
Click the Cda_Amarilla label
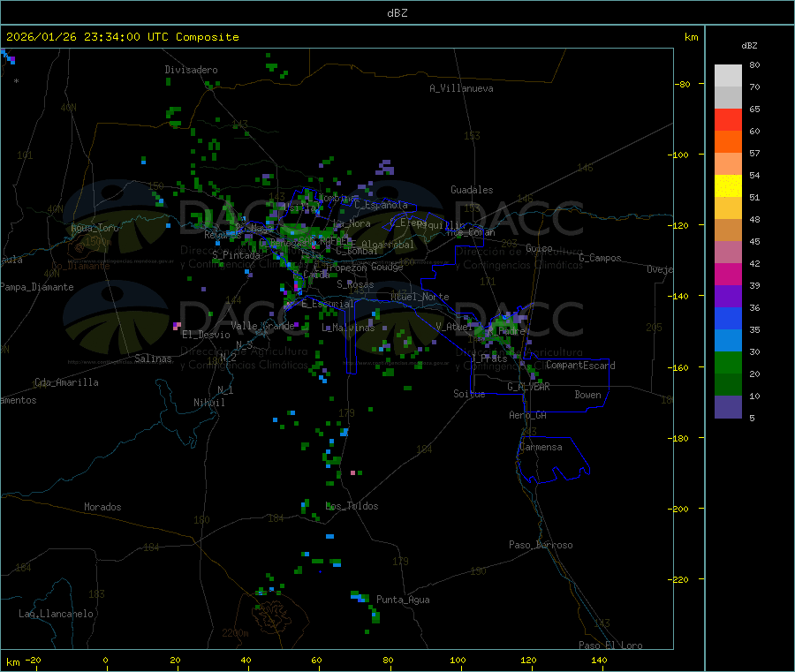pos(66,382)
